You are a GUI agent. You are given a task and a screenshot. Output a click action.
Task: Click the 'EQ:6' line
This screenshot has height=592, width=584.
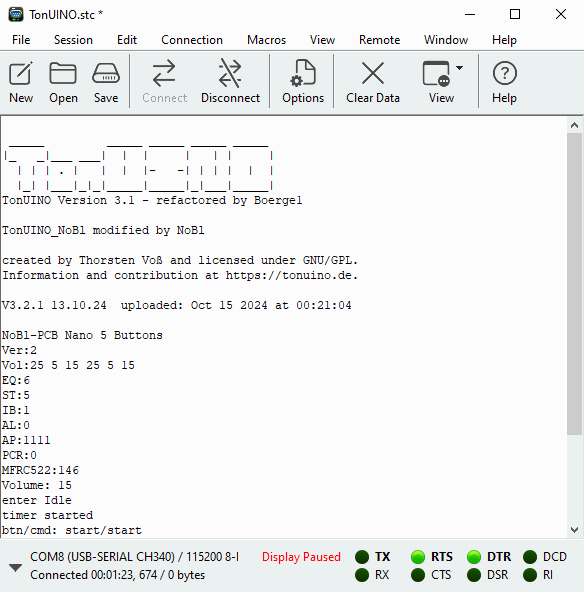click(15, 380)
